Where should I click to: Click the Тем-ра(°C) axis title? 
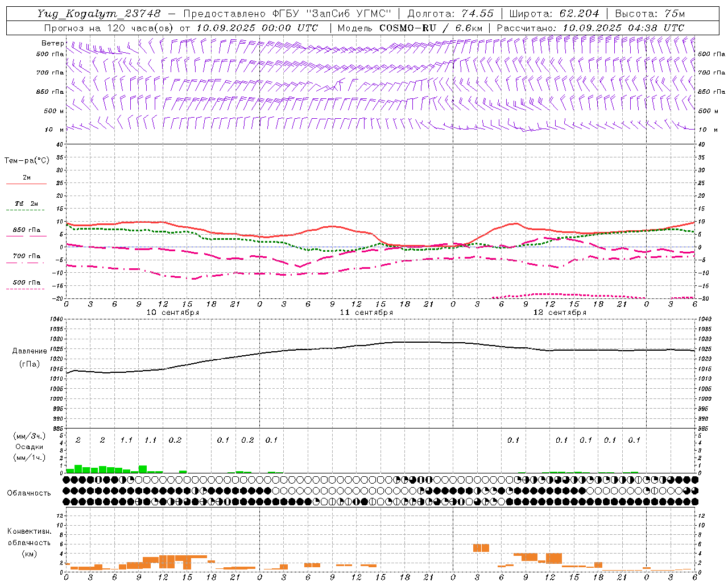click(27, 161)
